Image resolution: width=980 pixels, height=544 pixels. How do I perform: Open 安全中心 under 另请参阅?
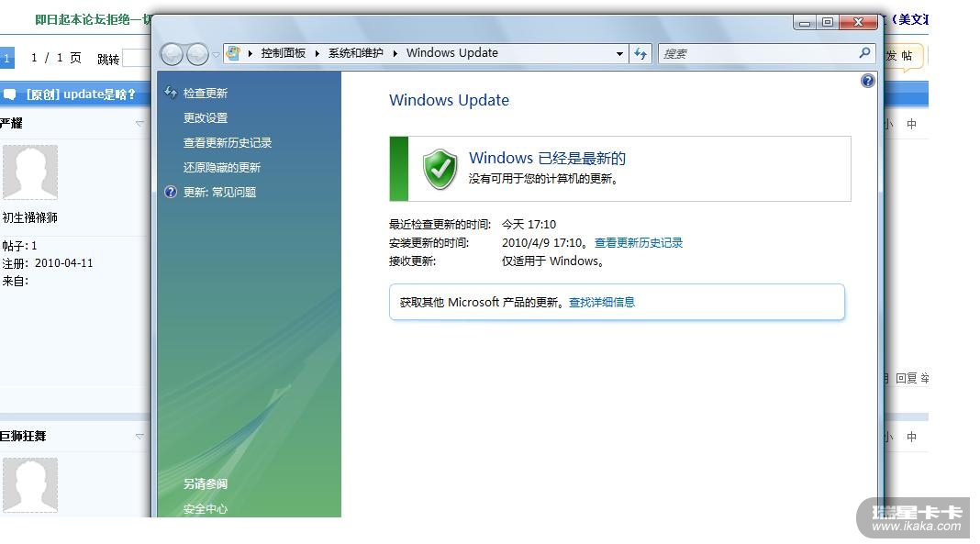pyautogui.click(x=205, y=509)
